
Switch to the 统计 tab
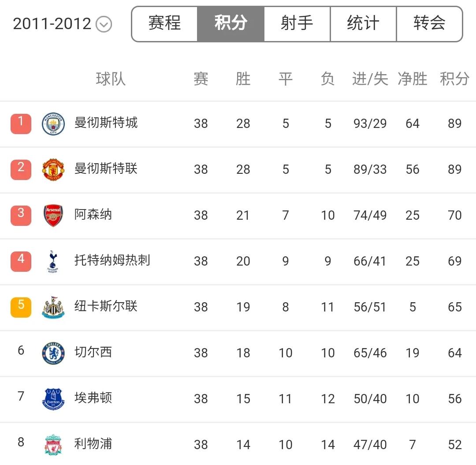point(363,24)
